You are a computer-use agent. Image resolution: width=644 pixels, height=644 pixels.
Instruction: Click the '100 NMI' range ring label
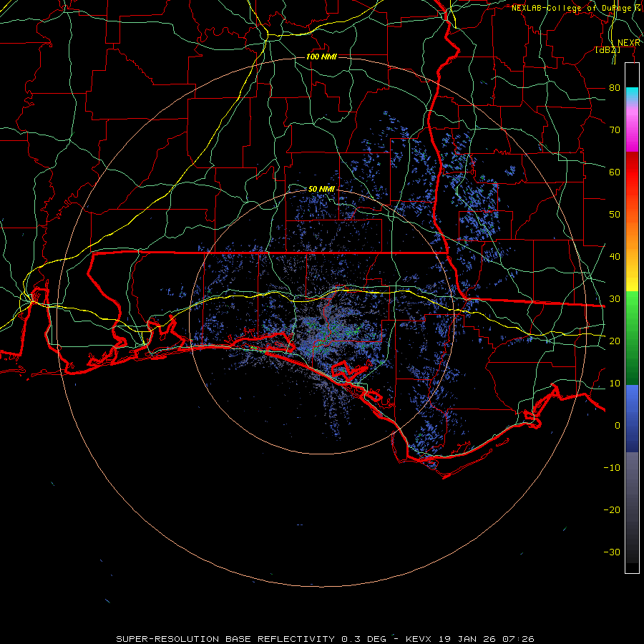pos(321,57)
